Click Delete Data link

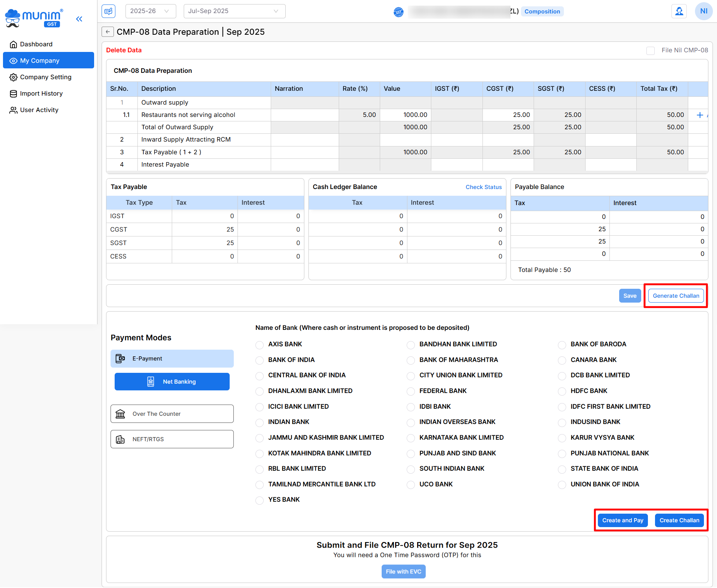pos(124,50)
